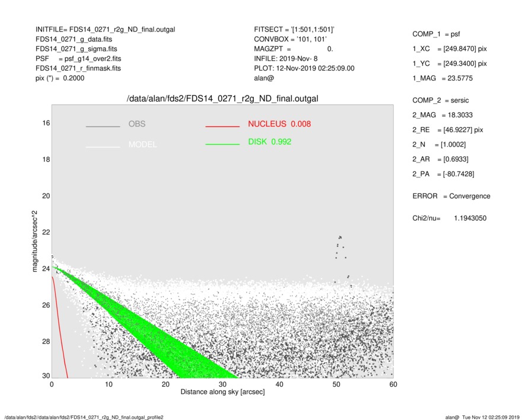Click the white MODEL legend label

(142, 145)
